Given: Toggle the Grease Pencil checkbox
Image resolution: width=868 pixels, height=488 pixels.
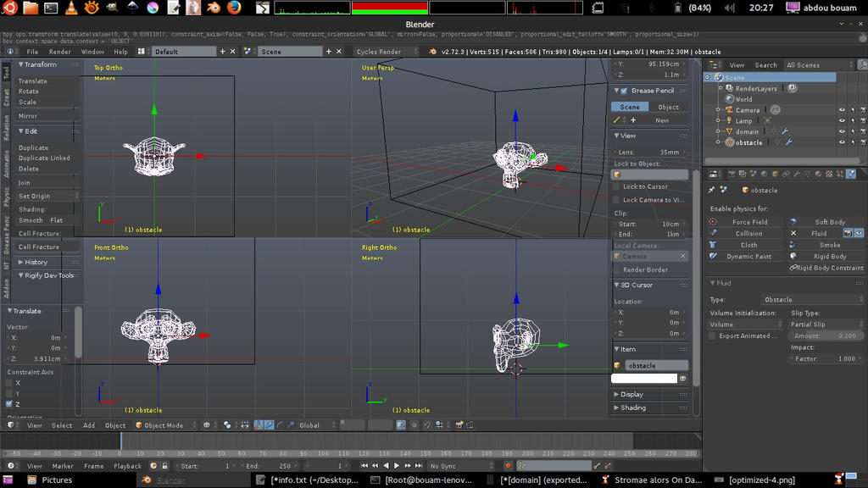Looking at the screenshot, I should [624, 90].
